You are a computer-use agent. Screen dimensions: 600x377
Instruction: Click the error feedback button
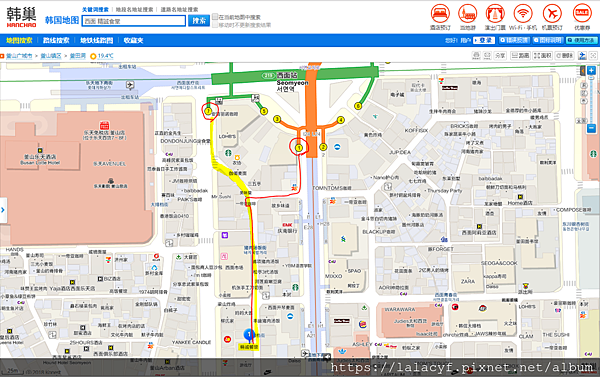(514, 40)
